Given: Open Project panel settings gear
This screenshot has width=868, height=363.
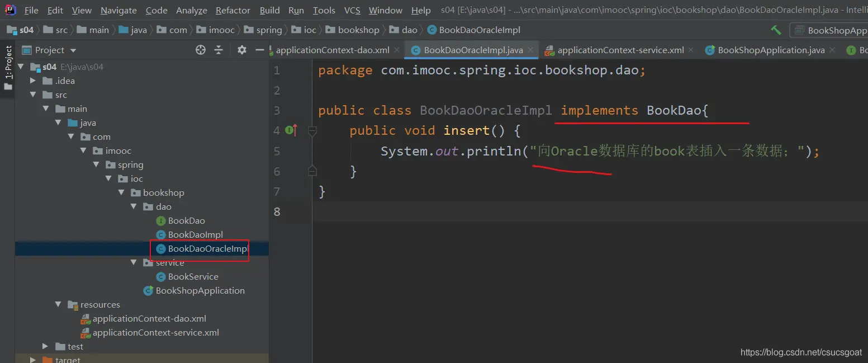Looking at the screenshot, I should [x=241, y=50].
